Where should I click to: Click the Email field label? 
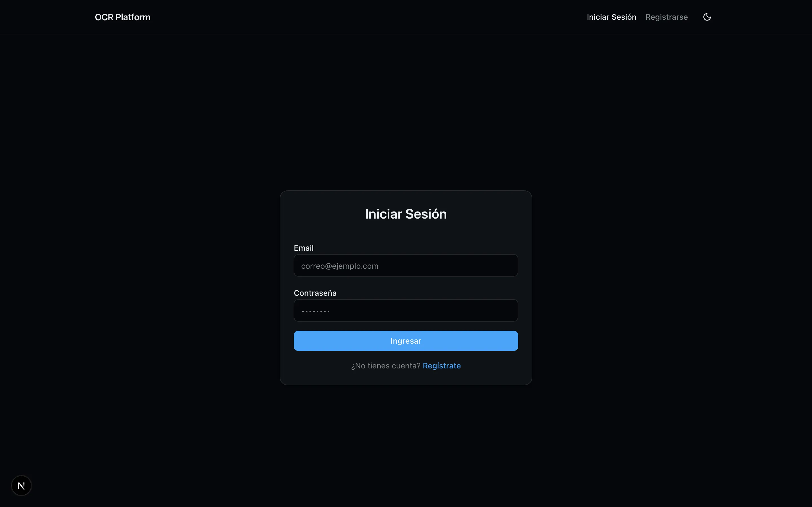pos(304,248)
